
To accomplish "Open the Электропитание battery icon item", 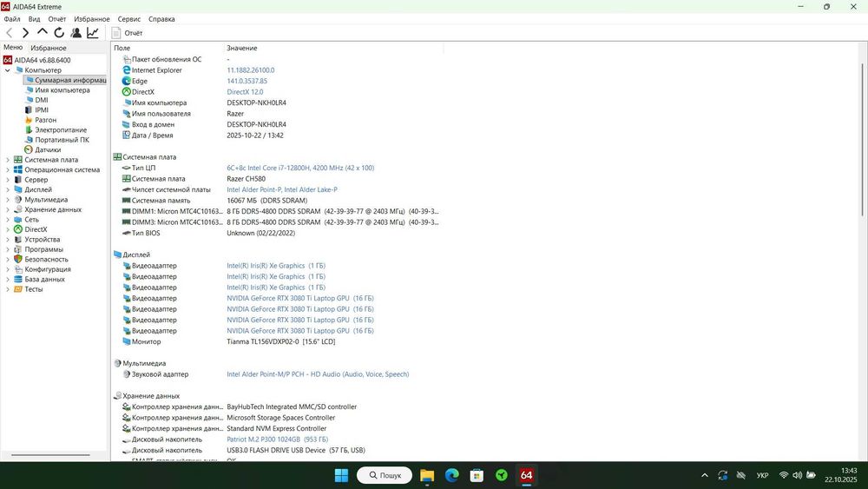I will [29, 130].
